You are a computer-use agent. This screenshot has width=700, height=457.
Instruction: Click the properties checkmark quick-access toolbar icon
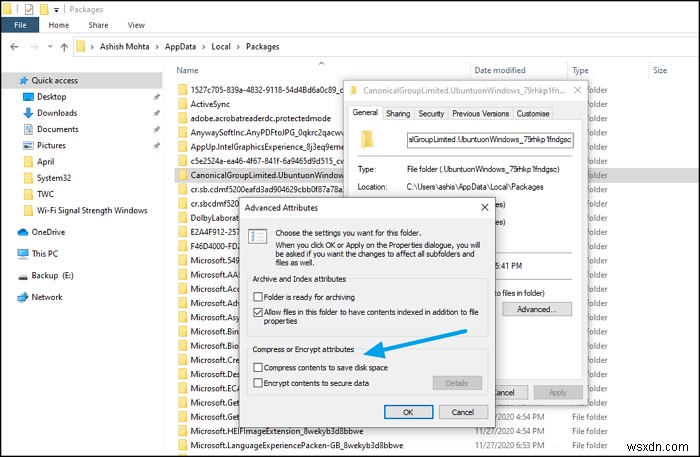tap(29, 9)
